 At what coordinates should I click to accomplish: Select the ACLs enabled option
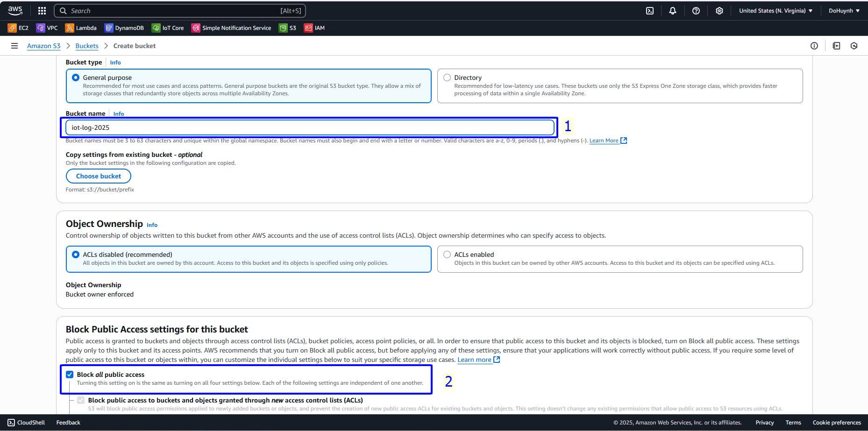447,254
